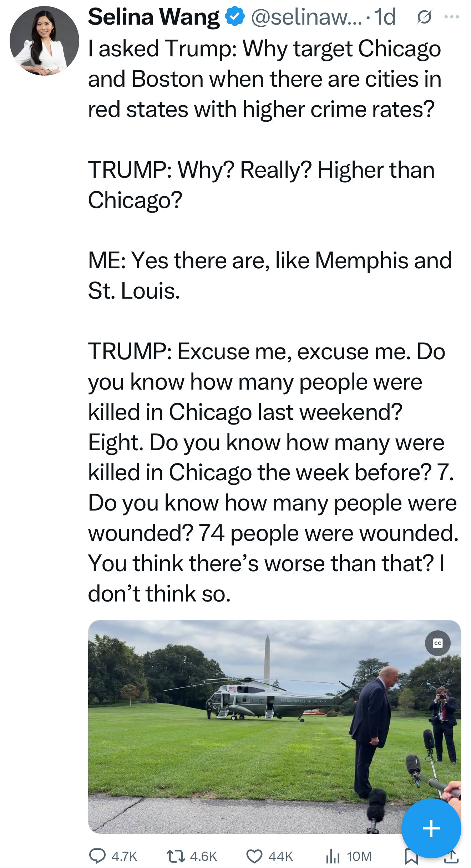471x868 pixels.
Task: Tap the 4.7K replies count
Action: 124,856
